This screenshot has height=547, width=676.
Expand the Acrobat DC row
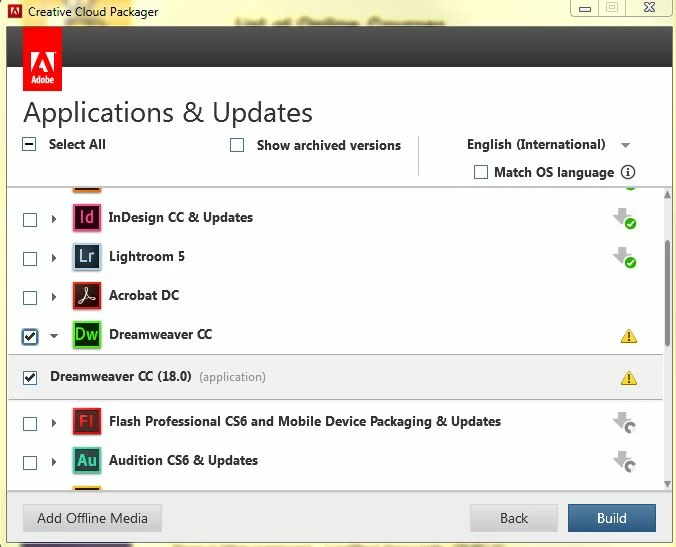tap(53, 297)
